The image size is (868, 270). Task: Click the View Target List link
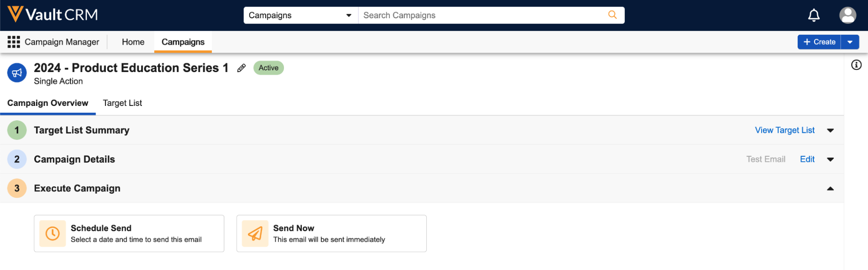[x=784, y=130]
